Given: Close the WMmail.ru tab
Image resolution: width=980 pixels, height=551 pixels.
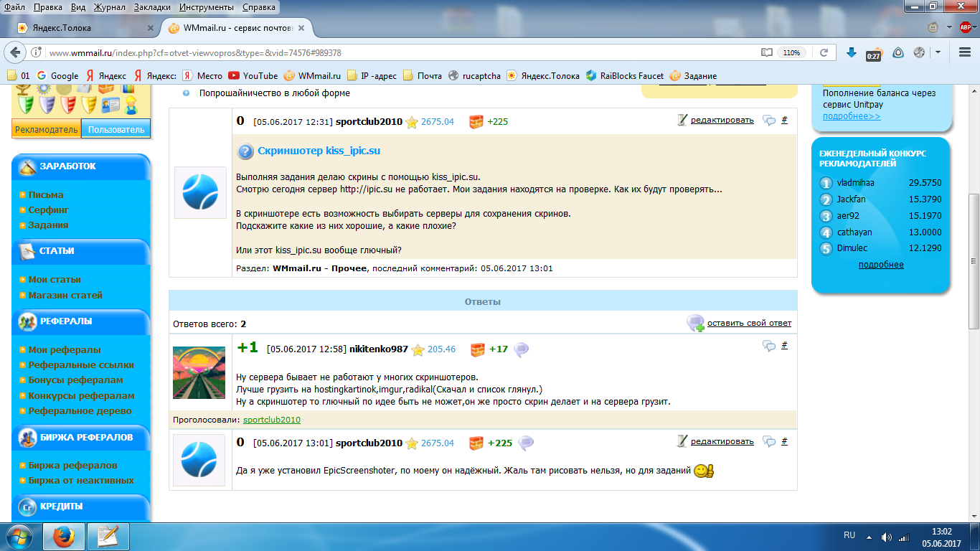Looking at the screenshot, I should 302,28.
